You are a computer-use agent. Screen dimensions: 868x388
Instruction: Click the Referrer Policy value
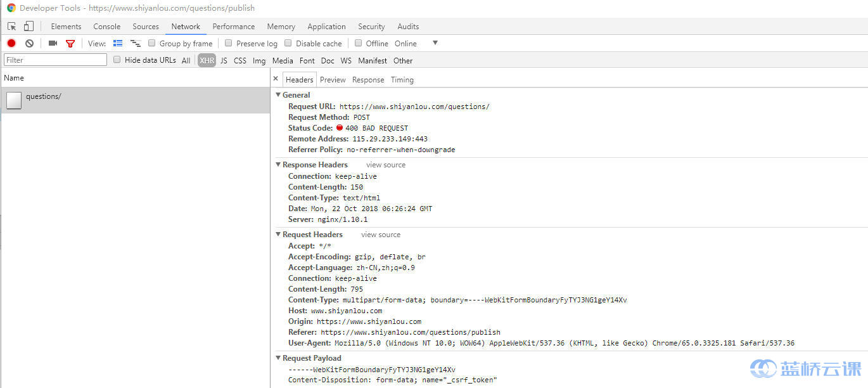click(401, 150)
